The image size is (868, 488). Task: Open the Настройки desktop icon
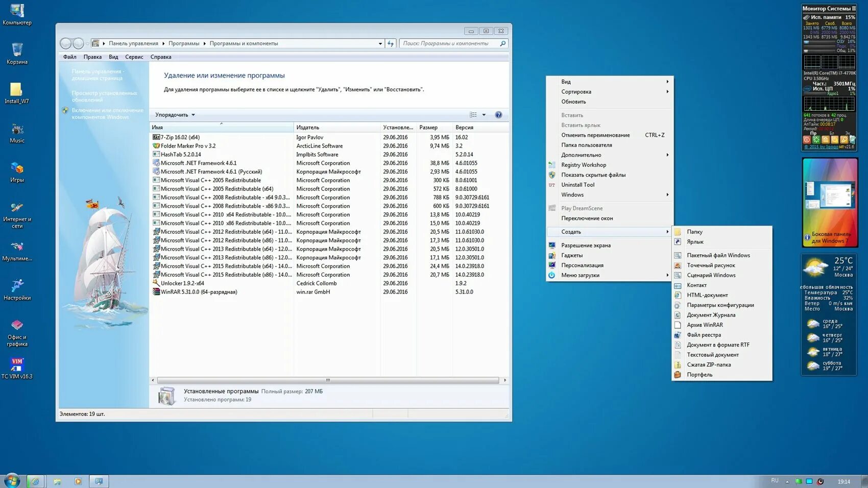coord(17,290)
